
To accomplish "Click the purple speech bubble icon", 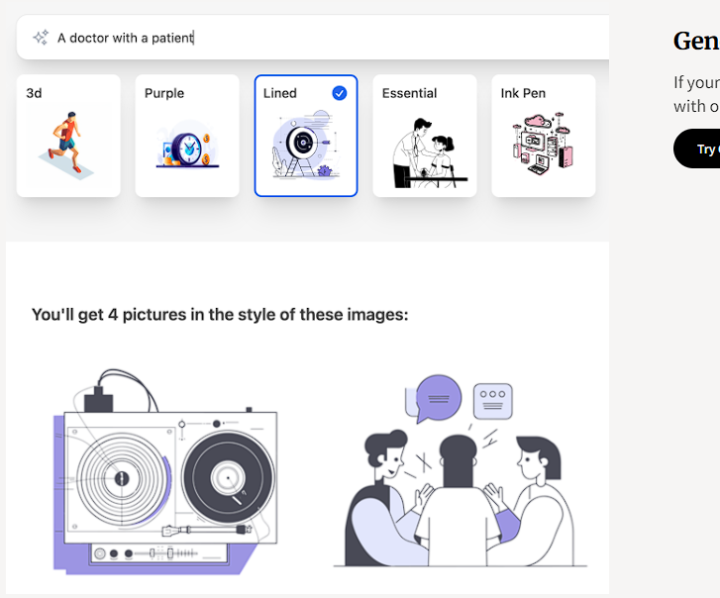I will click(x=438, y=397).
